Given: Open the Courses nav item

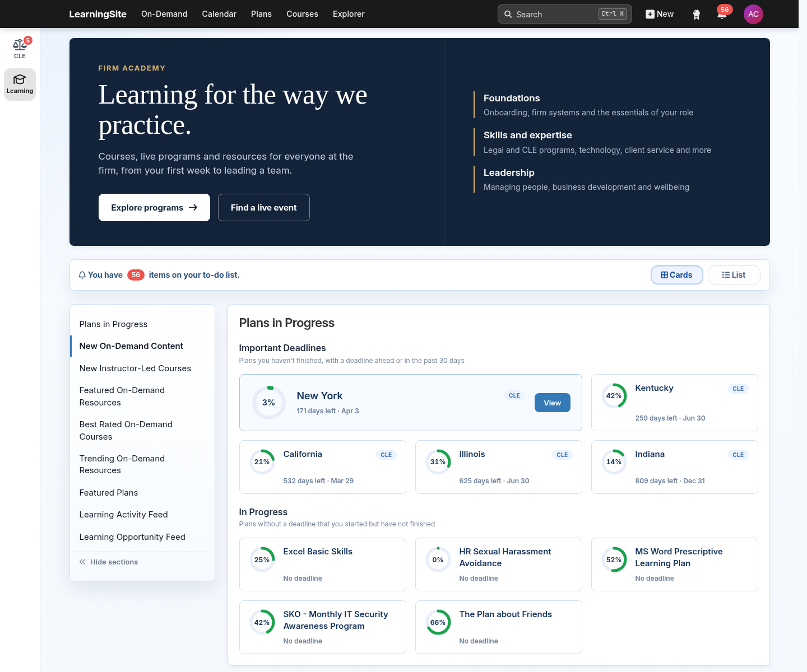Looking at the screenshot, I should pos(302,14).
